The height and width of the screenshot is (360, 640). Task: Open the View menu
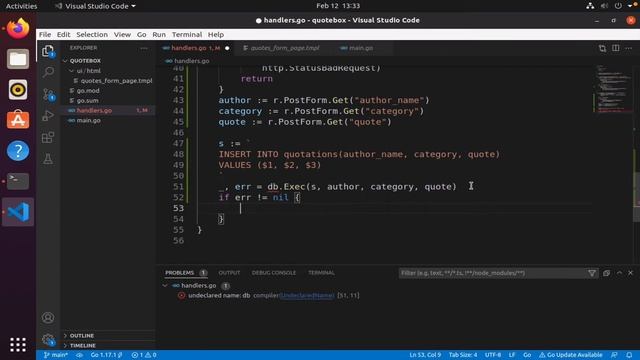pos(122,35)
